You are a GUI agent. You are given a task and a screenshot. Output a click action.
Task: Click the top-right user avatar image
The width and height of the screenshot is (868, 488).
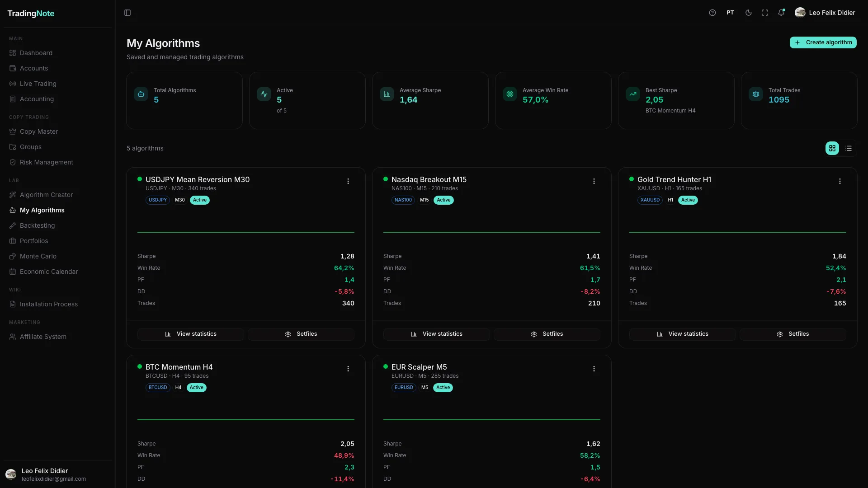click(x=800, y=13)
